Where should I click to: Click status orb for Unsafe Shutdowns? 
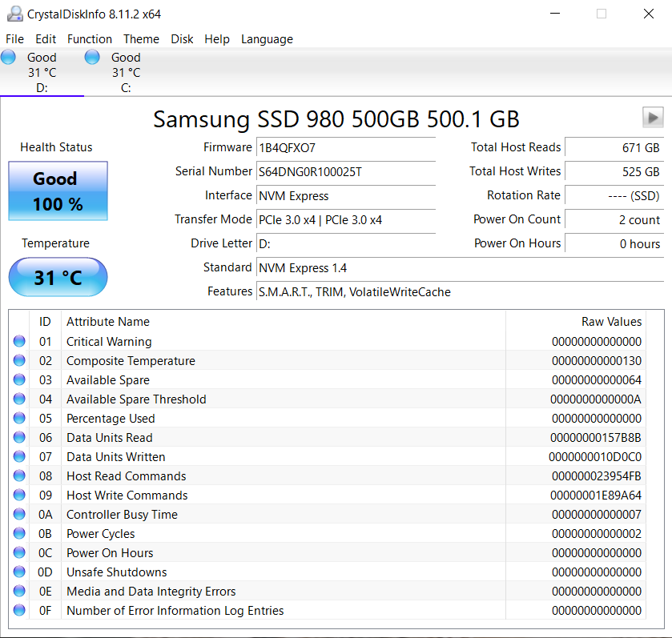tap(19, 572)
